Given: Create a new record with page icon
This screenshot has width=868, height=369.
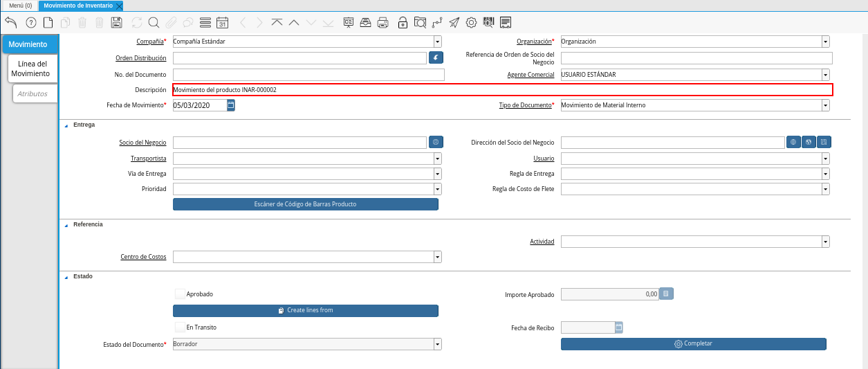Looking at the screenshot, I should [48, 22].
